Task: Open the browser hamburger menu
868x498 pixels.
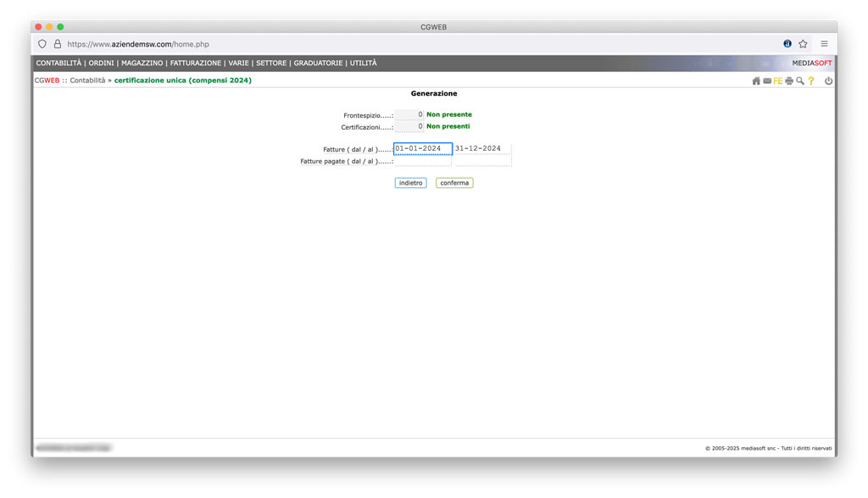Action: [x=824, y=44]
